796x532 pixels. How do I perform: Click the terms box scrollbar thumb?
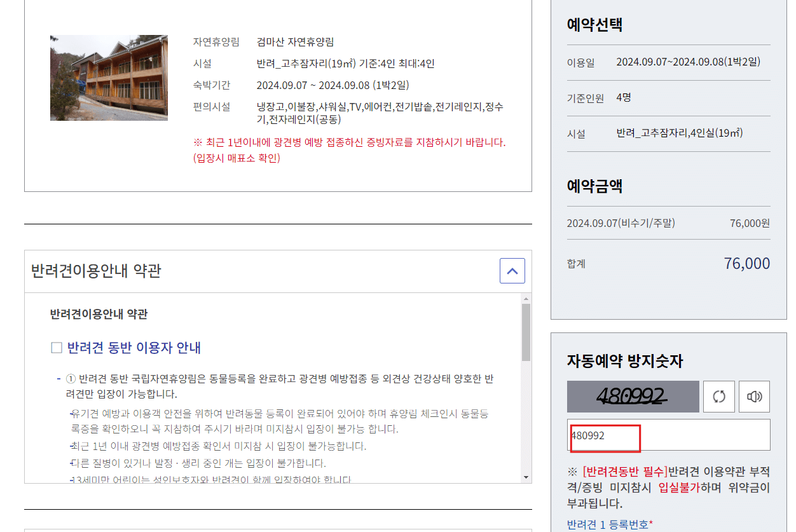point(526,332)
